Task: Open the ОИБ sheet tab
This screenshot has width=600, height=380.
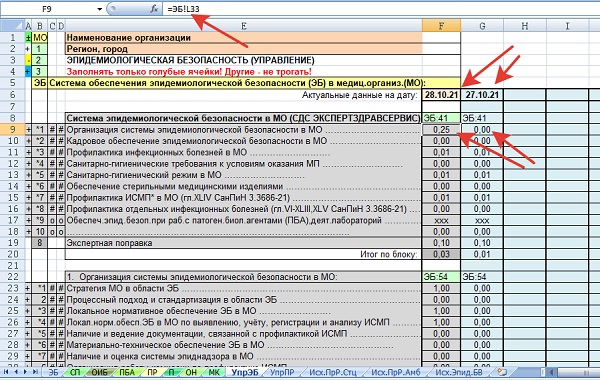Action: (99, 372)
